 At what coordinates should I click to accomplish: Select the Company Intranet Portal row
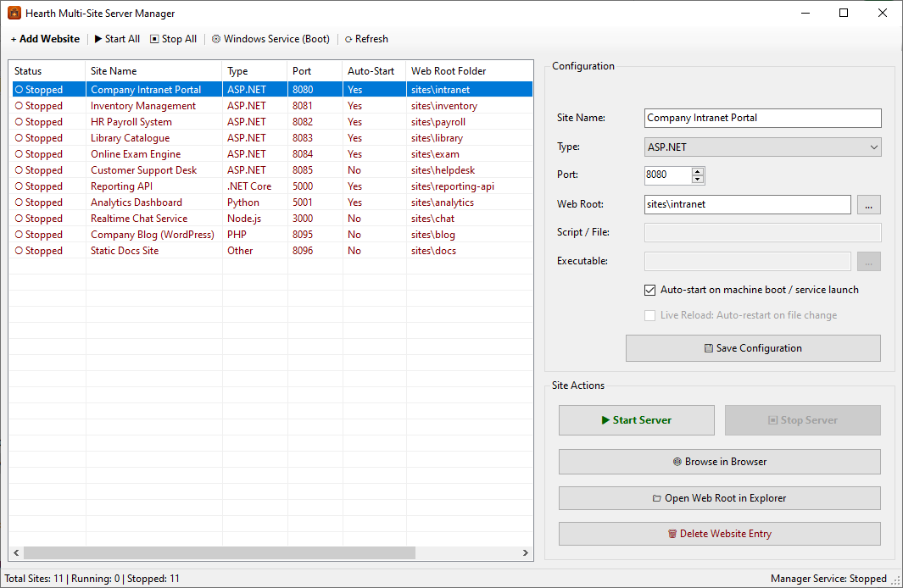coord(272,89)
